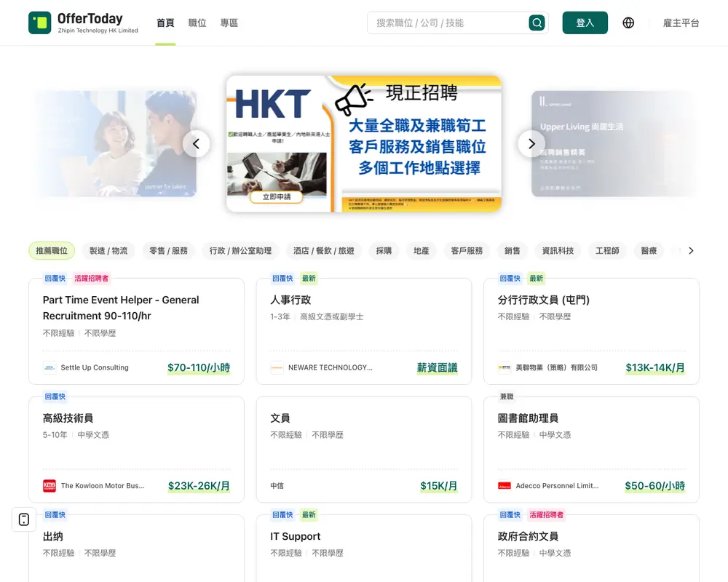Click 美聯物業 company logo
728x582 pixels.
[x=505, y=367]
